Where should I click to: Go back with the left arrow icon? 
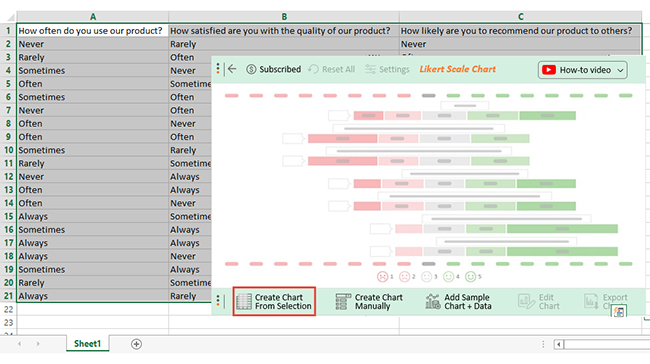232,69
